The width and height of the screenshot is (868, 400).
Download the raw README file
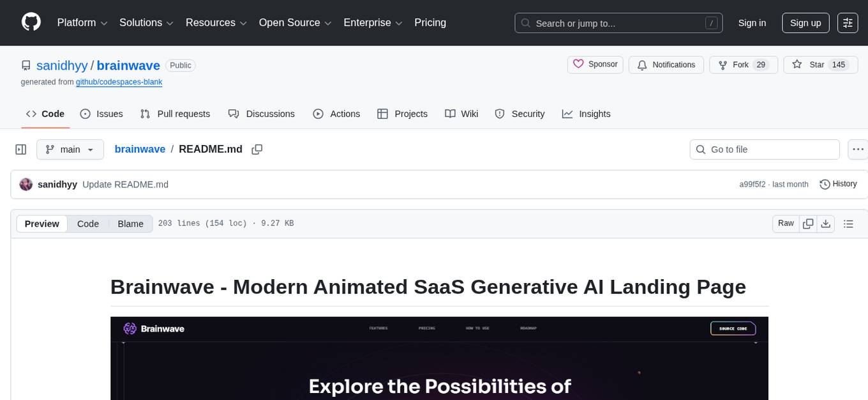[x=826, y=224]
